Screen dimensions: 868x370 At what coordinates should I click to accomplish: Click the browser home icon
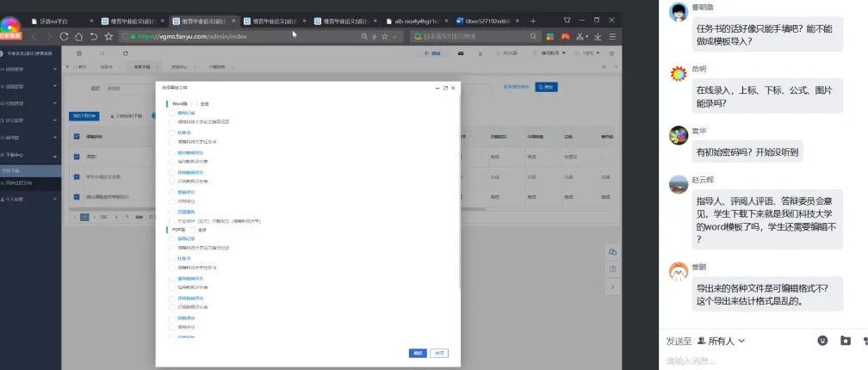click(79, 37)
